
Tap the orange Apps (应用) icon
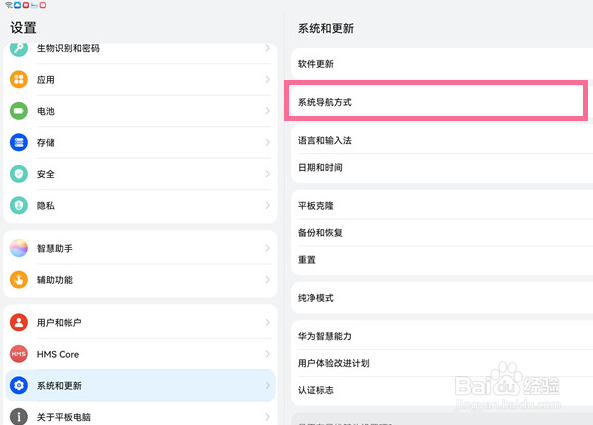19,79
